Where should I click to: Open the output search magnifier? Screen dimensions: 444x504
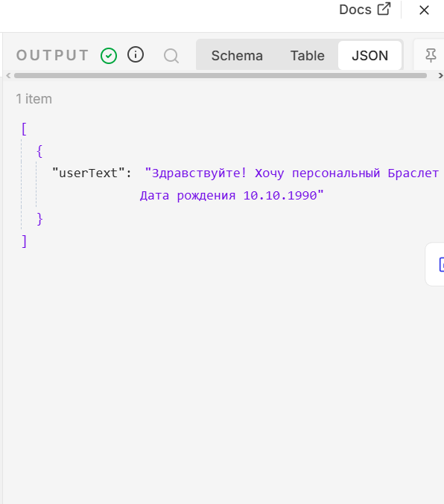[171, 56]
